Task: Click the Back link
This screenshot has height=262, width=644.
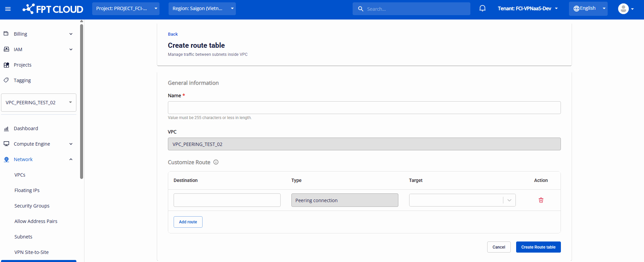Action: point(173,34)
